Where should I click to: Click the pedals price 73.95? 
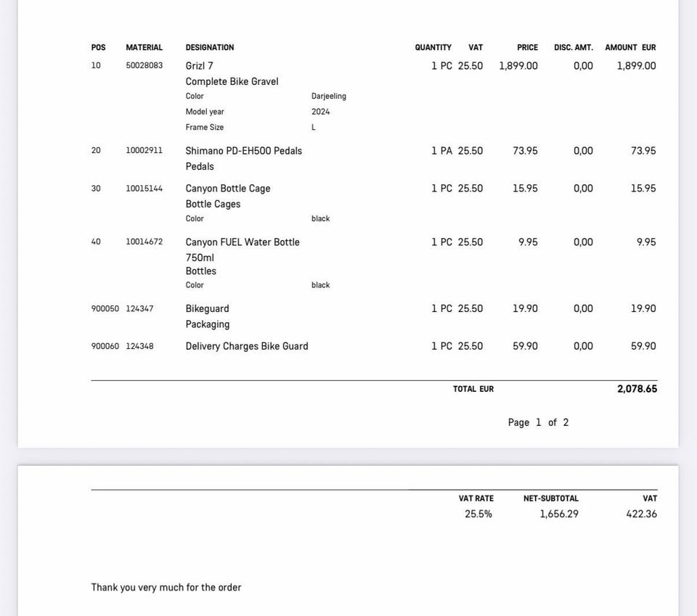pyautogui.click(x=525, y=151)
